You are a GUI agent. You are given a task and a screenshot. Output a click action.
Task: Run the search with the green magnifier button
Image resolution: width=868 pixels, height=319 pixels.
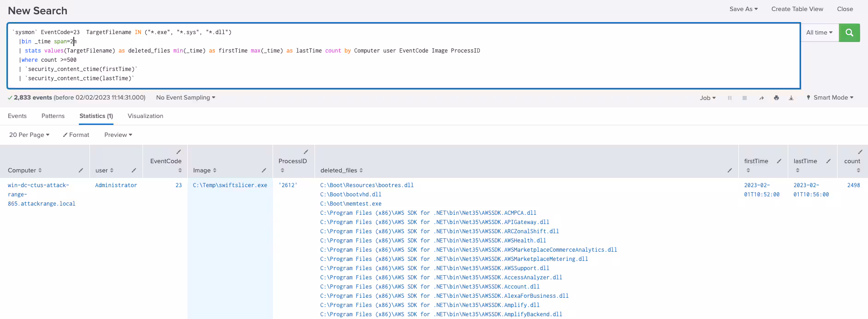click(849, 33)
